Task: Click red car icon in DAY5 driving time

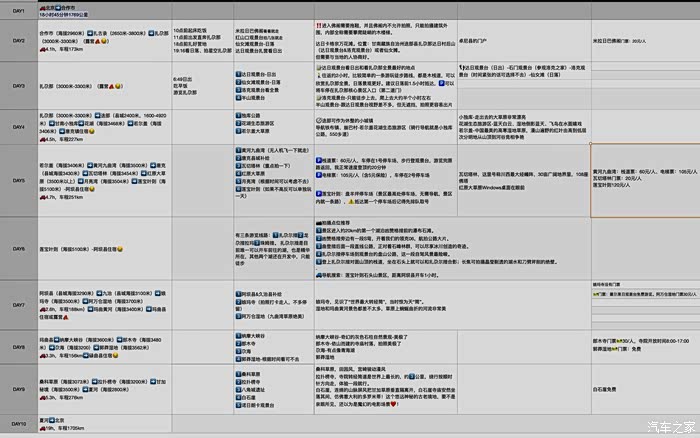Action: pyautogui.click(x=42, y=197)
